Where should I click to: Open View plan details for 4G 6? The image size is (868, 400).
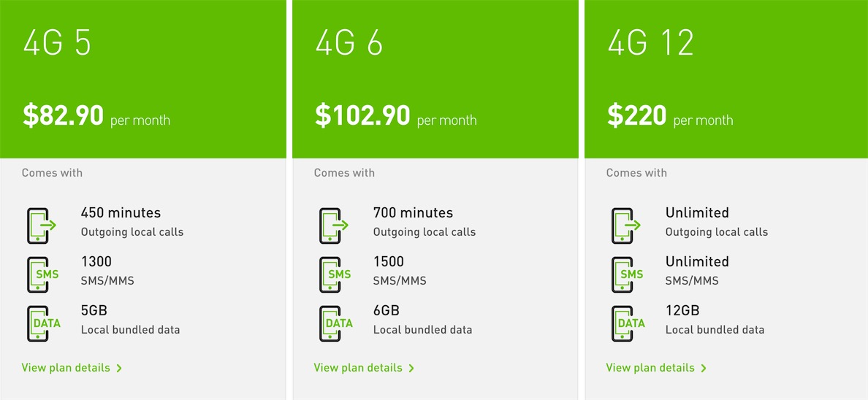(x=364, y=368)
